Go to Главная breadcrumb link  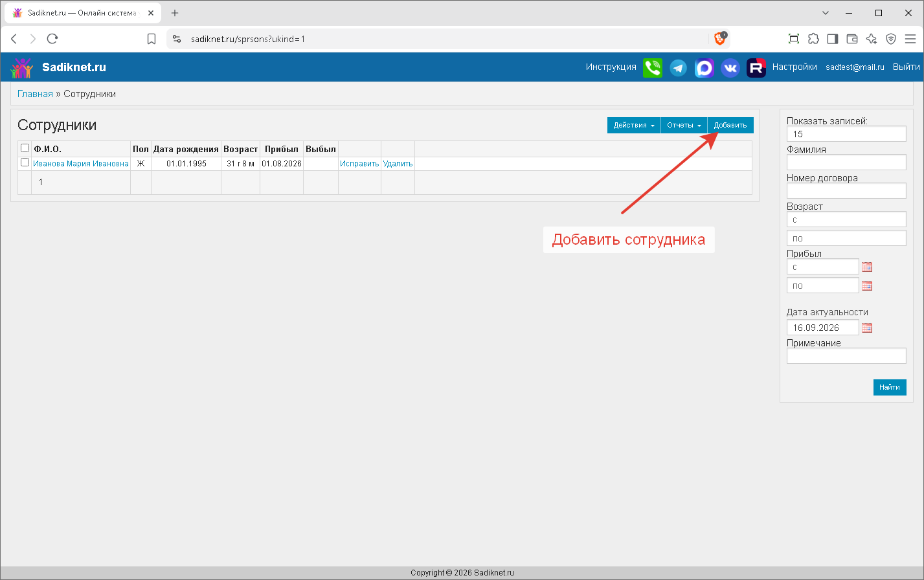point(35,94)
